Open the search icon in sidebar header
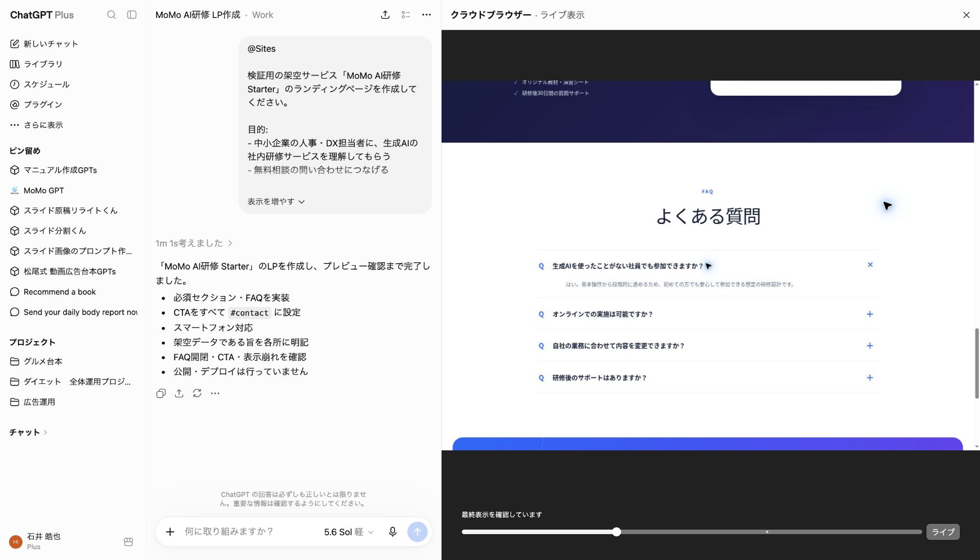 tap(112, 15)
